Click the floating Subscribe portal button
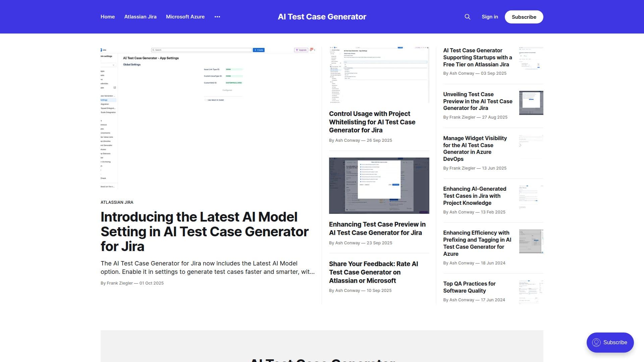This screenshot has height=362, width=644. pyautogui.click(x=610, y=342)
